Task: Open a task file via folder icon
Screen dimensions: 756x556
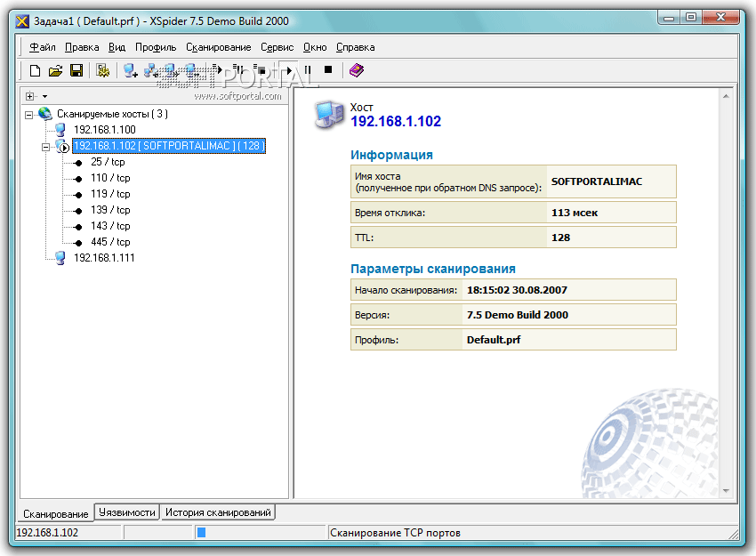Action: (x=55, y=70)
